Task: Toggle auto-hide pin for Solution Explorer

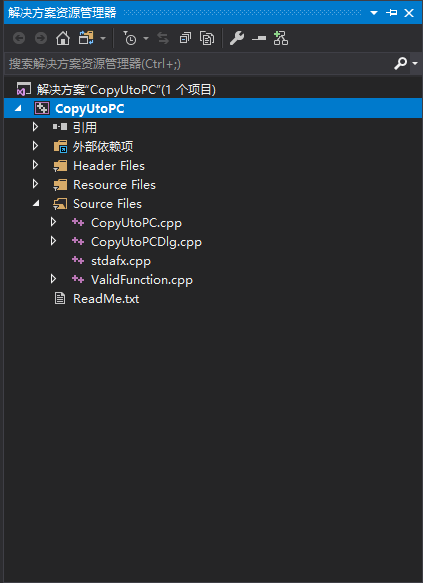Action: tap(391, 13)
